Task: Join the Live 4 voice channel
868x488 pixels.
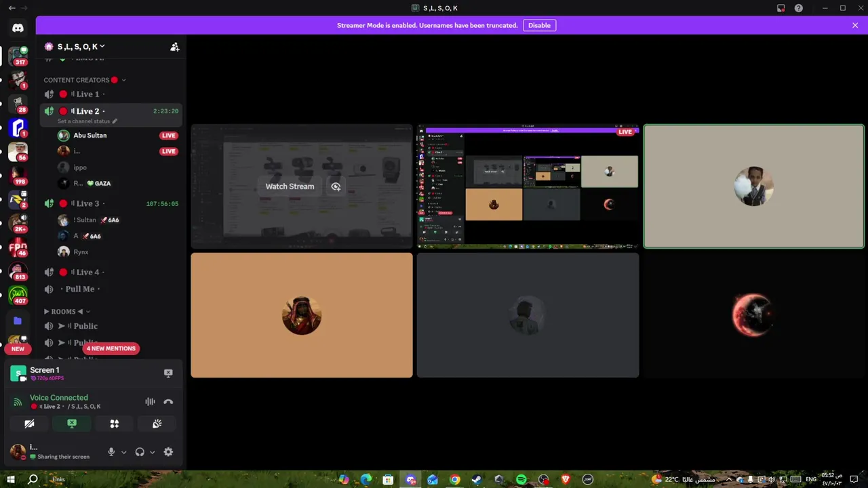Action: click(111, 272)
